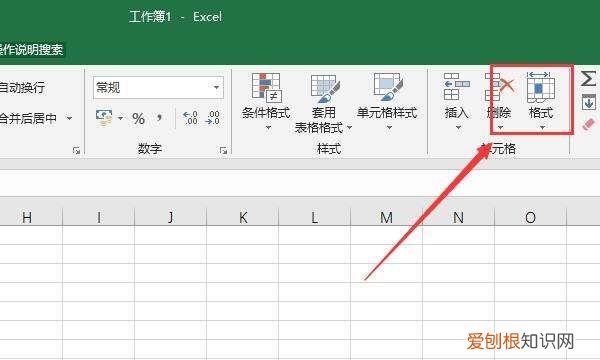Click Merge and Center (合并后居中)
The width and height of the screenshot is (600, 360).
coord(28,118)
